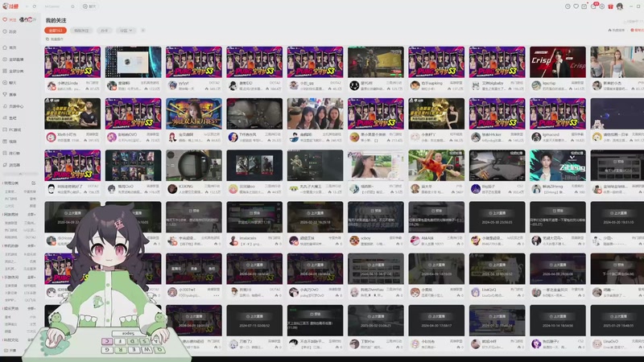Open 全部分类 in the sidebar
Image resolution: width=644 pixels, height=362 pixels.
13,71
